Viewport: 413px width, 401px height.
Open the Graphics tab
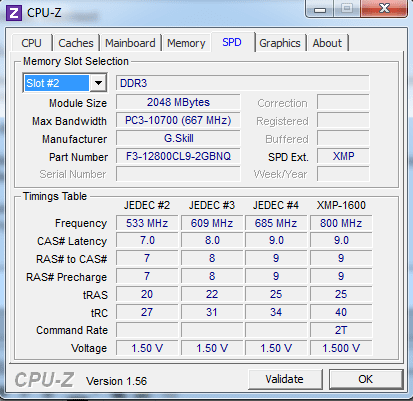pos(280,43)
